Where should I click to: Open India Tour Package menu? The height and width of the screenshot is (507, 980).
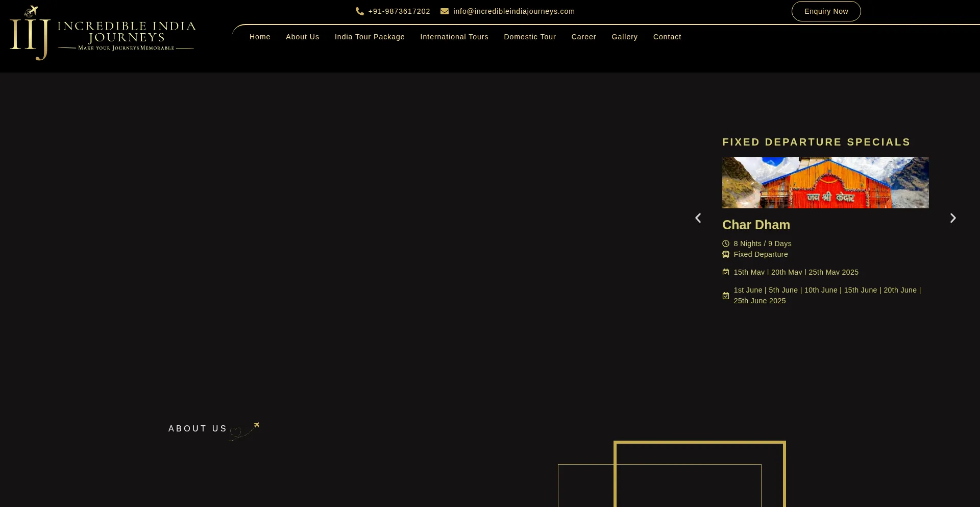pyautogui.click(x=370, y=37)
